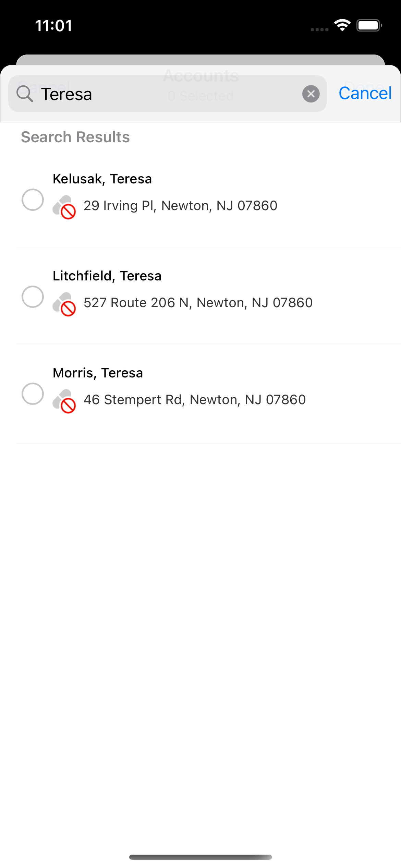The width and height of the screenshot is (401, 868).
Task: Tap the no-samples pill icon for Morris
Action: click(64, 401)
